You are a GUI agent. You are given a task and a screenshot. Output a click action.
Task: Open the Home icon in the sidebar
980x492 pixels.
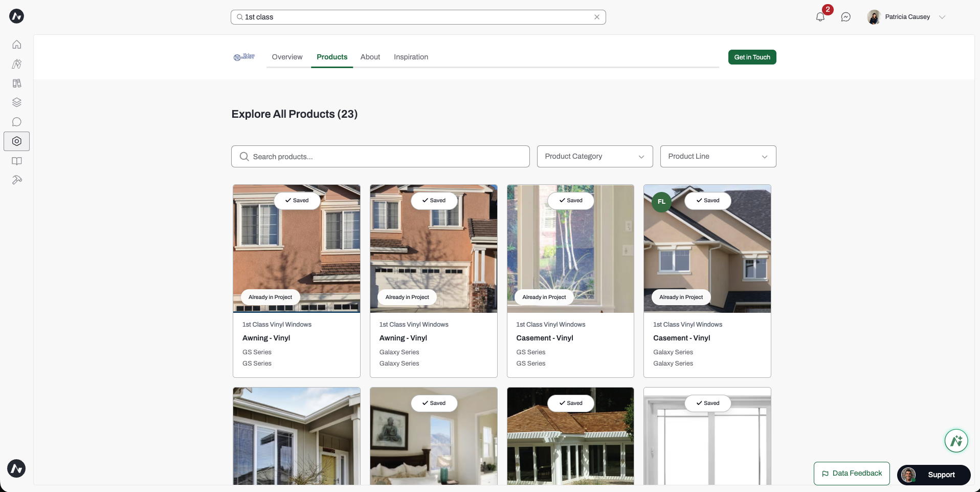pyautogui.click(x=17, y=45)
